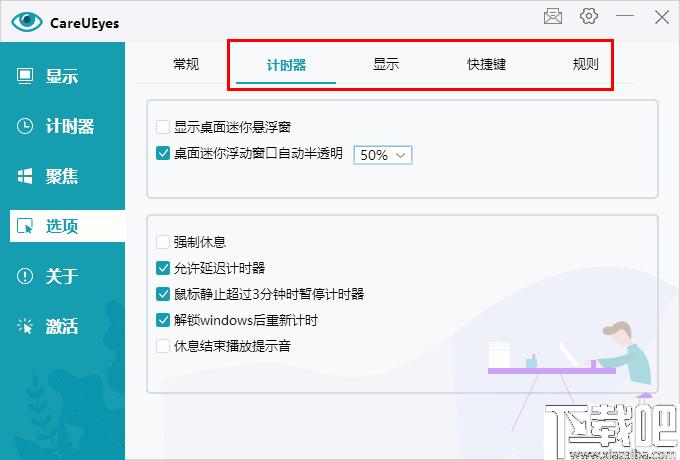Click the CareUEyes eye logo
Image resolution: width=680 pixels, height=460 pixels.
(27, 22)
